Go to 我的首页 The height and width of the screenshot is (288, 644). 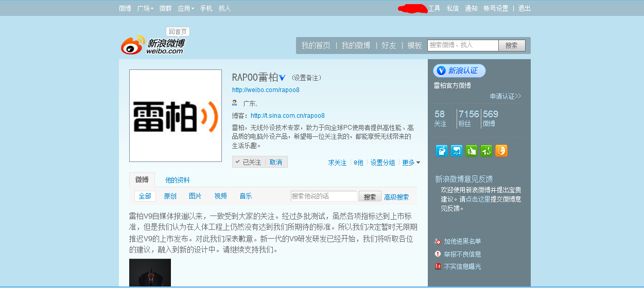[x=316, y=45]
